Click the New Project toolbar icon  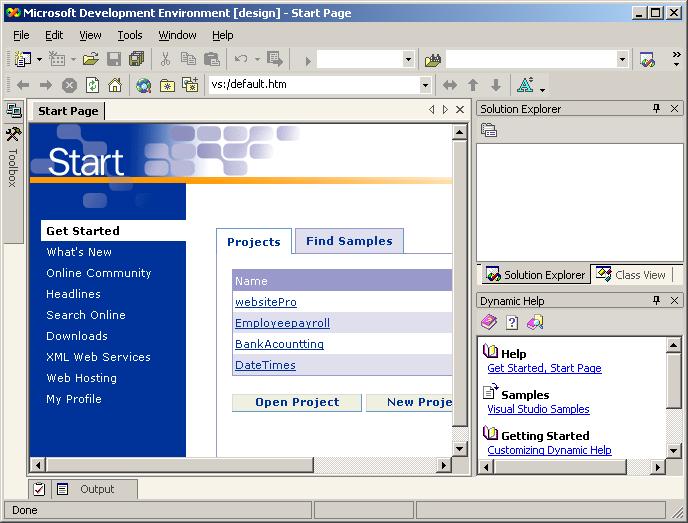coord(22,59)
